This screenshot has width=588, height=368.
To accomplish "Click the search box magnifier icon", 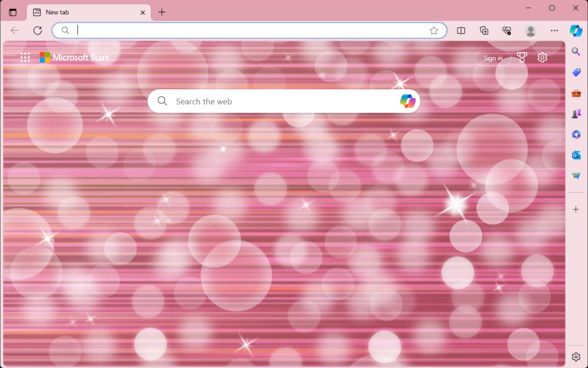I will pyautogui.click(x=162, y=101).
